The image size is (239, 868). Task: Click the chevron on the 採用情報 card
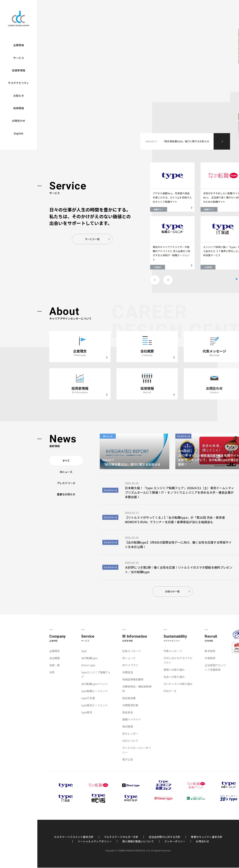coord(174,394)
